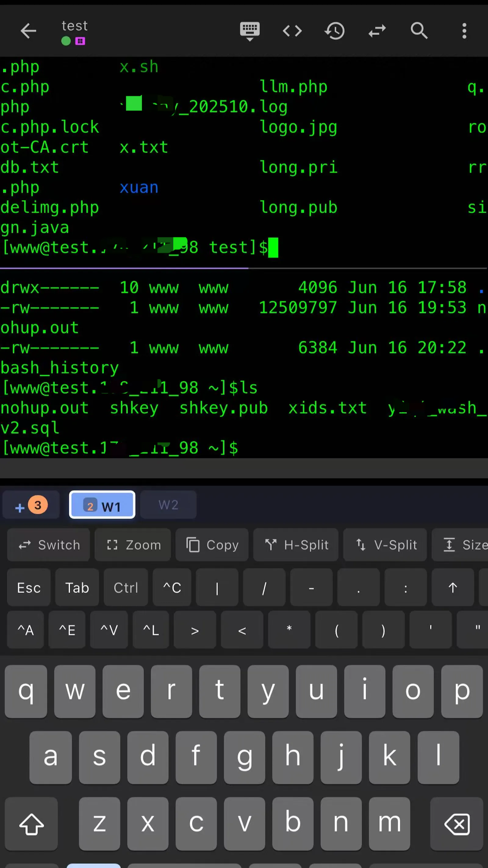This screenshot has width=488, height=868.
Task: Tap the Zoom pane button
Action: 133,545
